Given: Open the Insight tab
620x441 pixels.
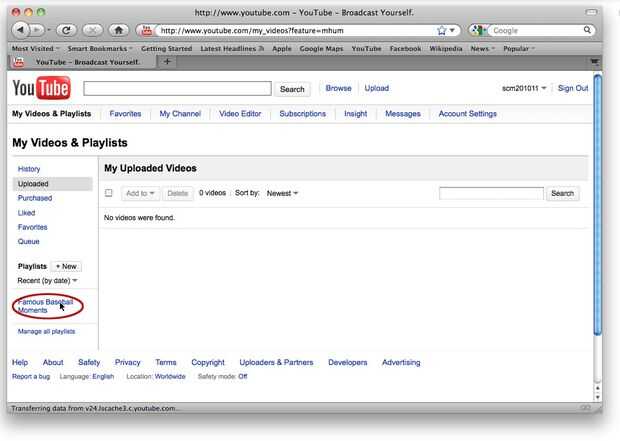Looking at the screenshot, I should coord(355,114).
